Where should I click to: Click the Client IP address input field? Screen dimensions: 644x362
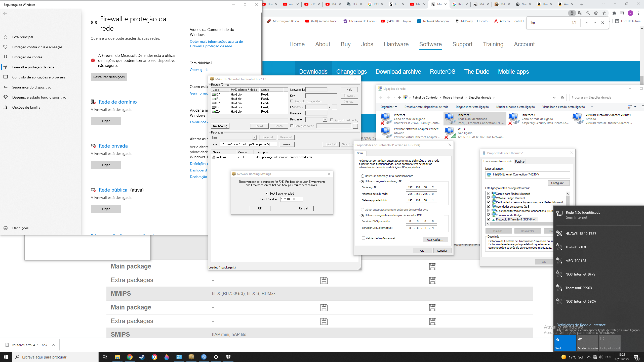tap(291, 199)
